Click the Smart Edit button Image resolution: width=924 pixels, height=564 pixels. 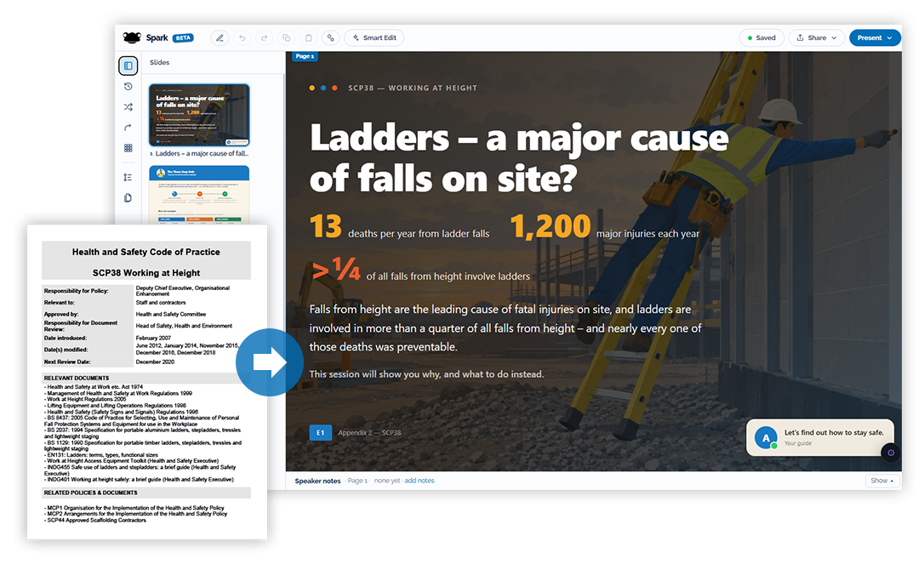374,37
